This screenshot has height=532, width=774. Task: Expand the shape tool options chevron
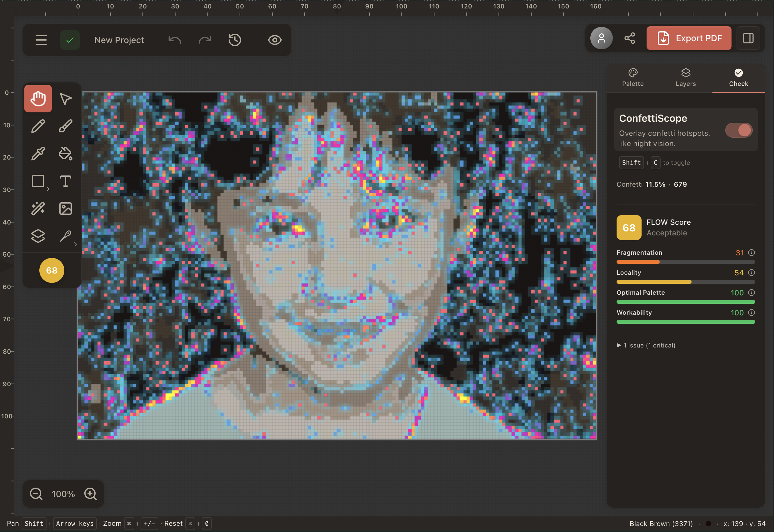coord(48,189)
